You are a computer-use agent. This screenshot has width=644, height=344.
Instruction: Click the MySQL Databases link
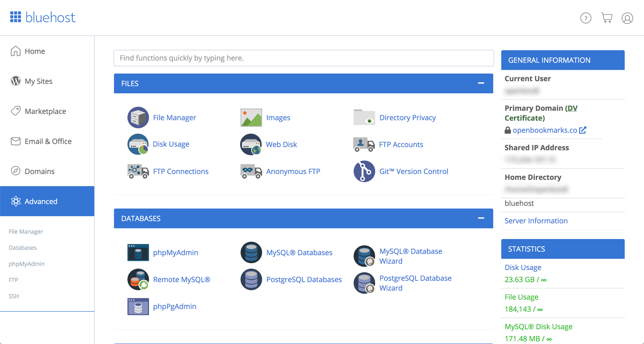[299, 253]
